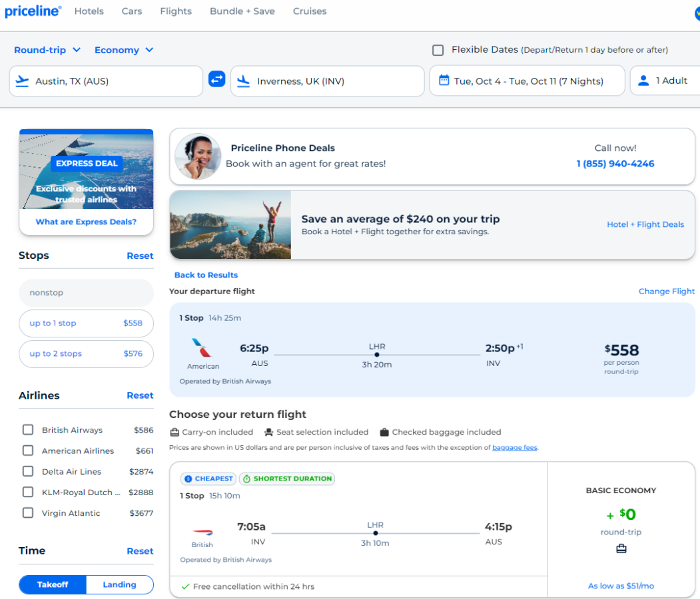The height and width of the screenshot is (599, 700).
Task: Click the traveler person icon near 1 Adult
Action: pos(642,80)
